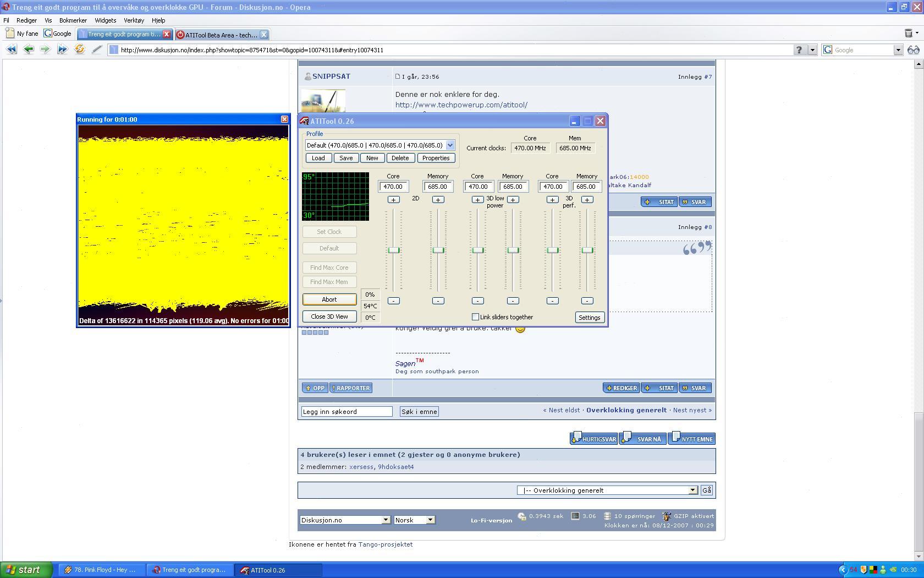This screenshot has width=924, height=578.
Task: Open the Widgets menu
Action: (105, 20)
